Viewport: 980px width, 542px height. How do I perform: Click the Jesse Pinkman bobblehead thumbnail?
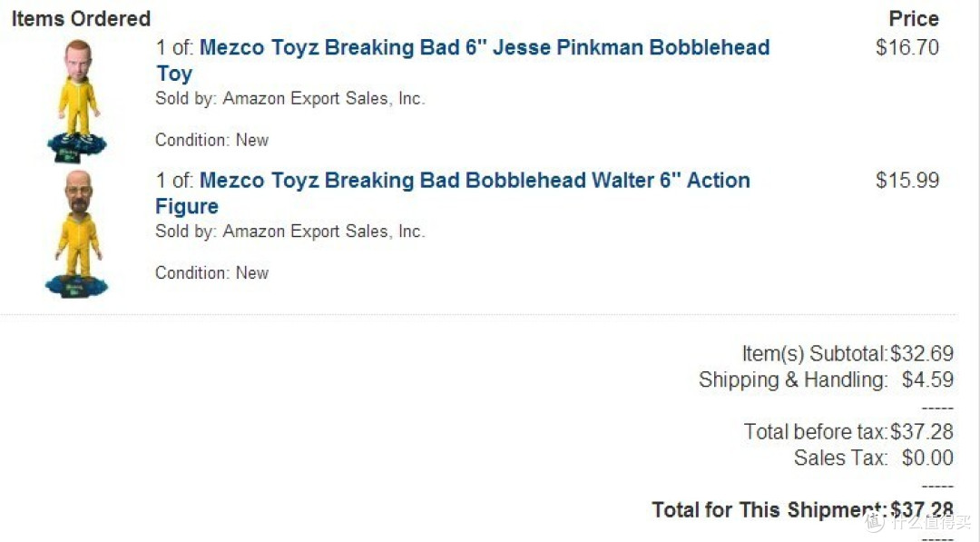[77, 100]
